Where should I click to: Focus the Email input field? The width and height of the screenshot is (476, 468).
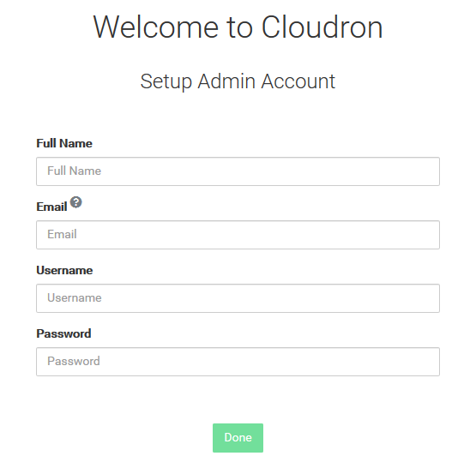(x=238, y=235)
